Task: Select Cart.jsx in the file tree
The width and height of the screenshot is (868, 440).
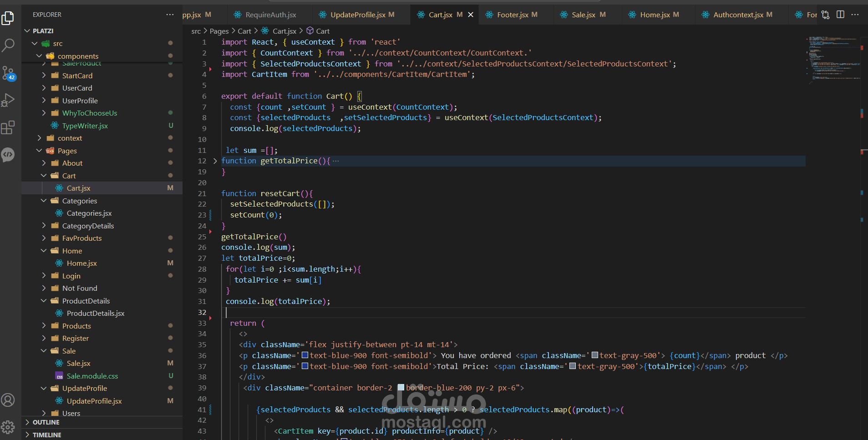Action: pos(102,188)
